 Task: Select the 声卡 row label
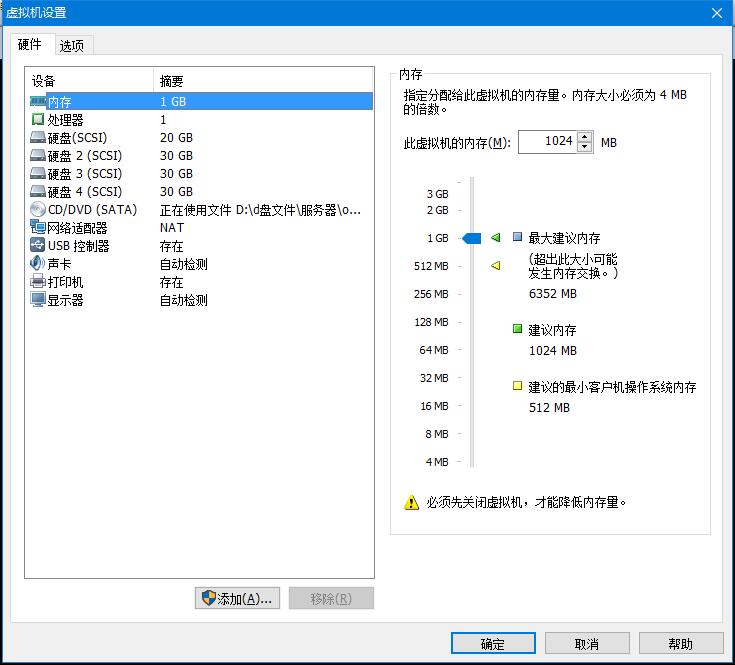pyautogui.click(x=60, y=264)
